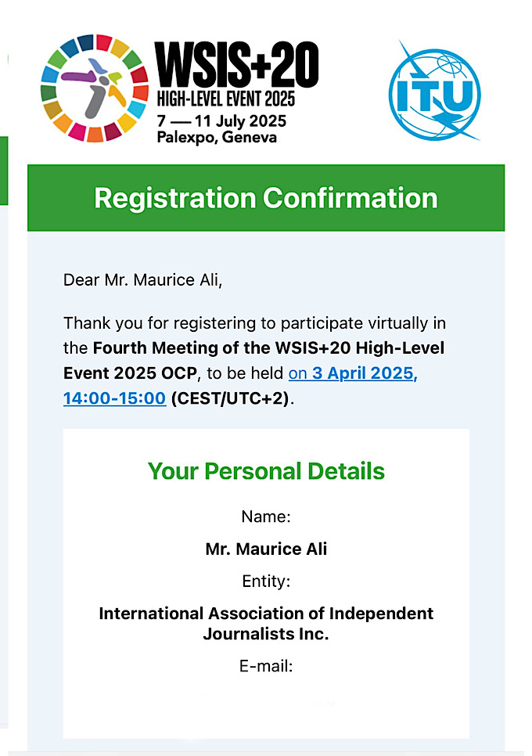Click the ITU globe logo
532x756 pixels.
[x=435, y=91]
